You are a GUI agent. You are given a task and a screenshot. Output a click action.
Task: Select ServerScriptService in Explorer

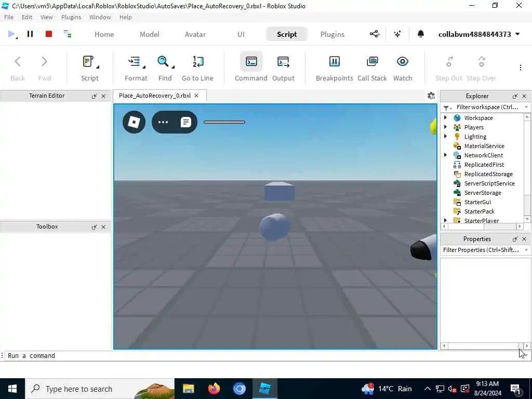(x=489, y=183)
